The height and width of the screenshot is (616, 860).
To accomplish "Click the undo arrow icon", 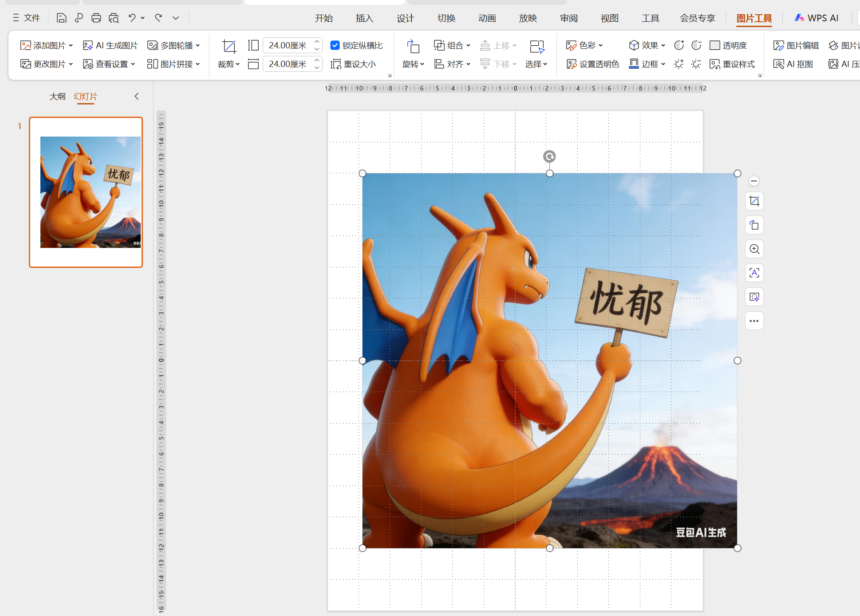I will (132, 18).
